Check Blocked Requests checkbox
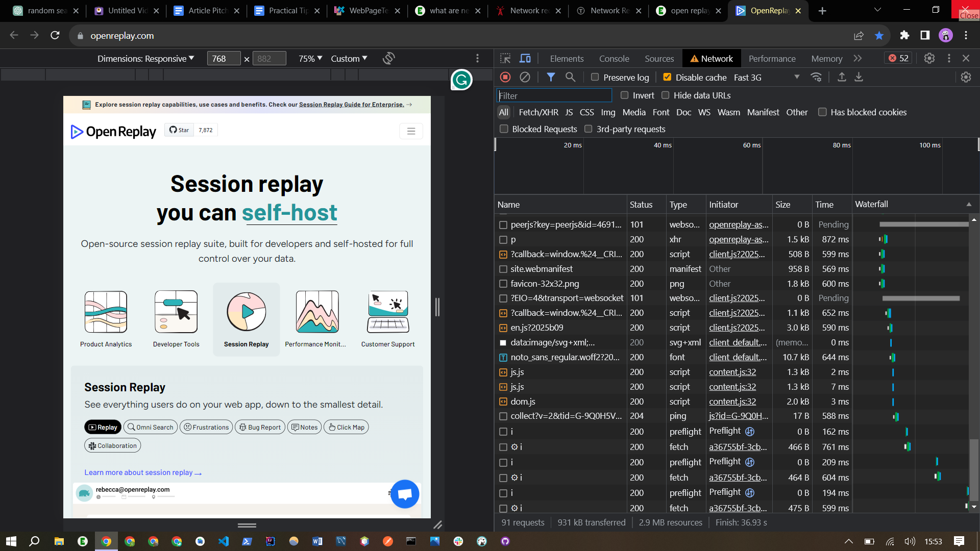Screen dimensions: 980x551 pos(504,129)
